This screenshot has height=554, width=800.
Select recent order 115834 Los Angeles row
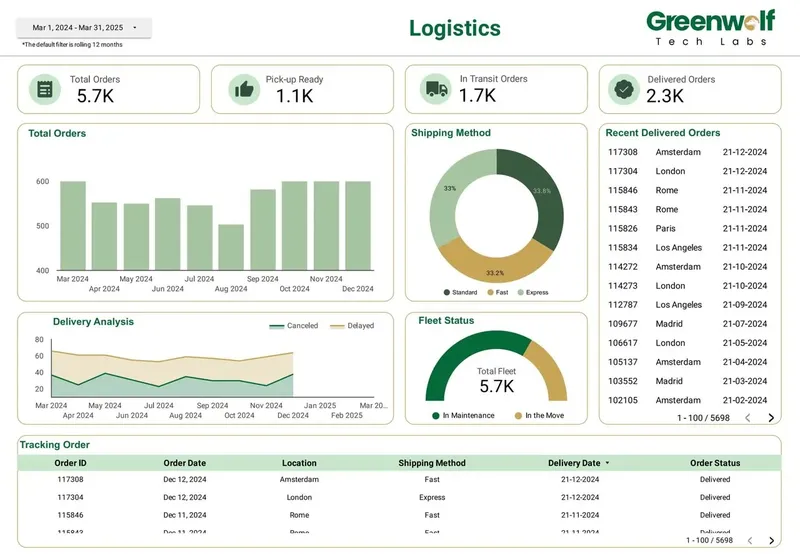coord(687,247)
